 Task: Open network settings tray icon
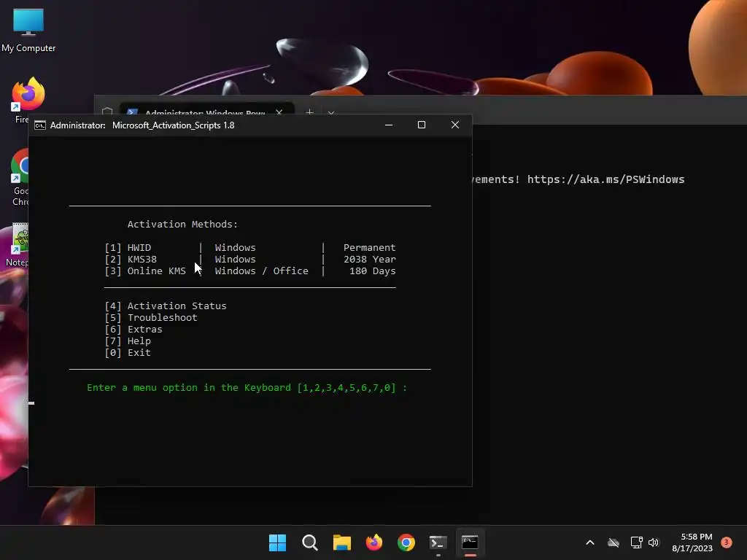636,542
